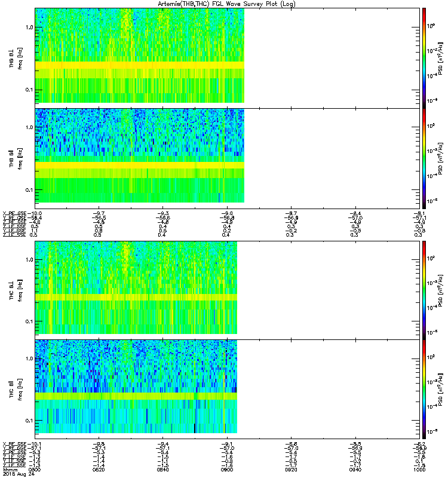The width and height of the screenshot is (448, 478).
Task: Click the '2016 Aug 24' date label
Action: pos(19,474)
